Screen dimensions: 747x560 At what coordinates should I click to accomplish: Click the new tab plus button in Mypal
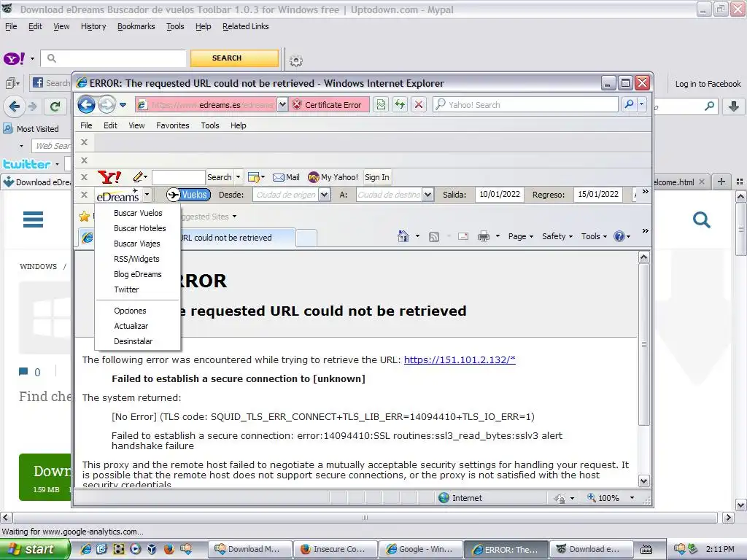721,182
